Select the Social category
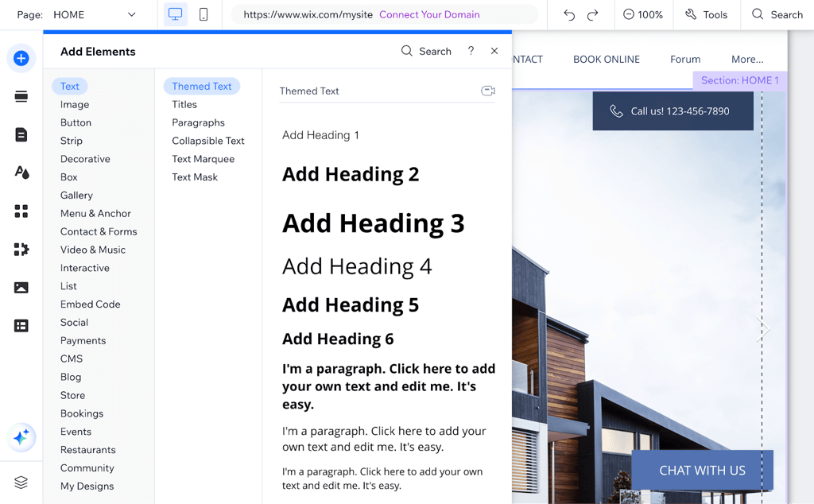Image resolution: width=814 pixels, height=504 pixels. point(74,322)
